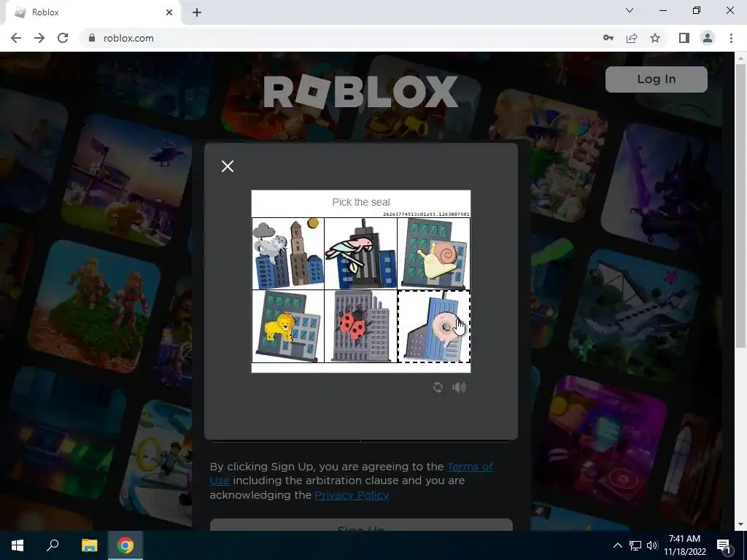Select the yellow lion tile
747x560 pixels.
click(287, 327)
